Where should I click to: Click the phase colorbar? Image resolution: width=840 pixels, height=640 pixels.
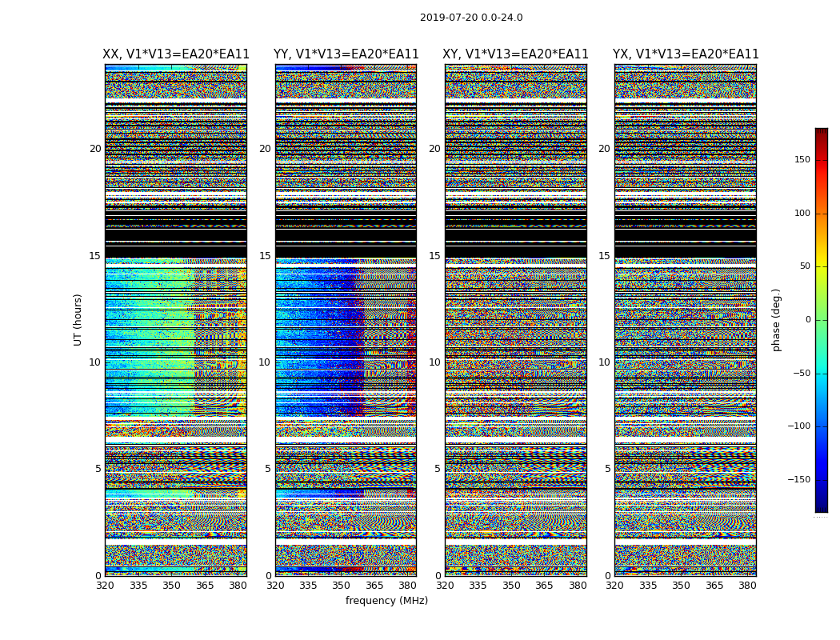coord(821,320)
